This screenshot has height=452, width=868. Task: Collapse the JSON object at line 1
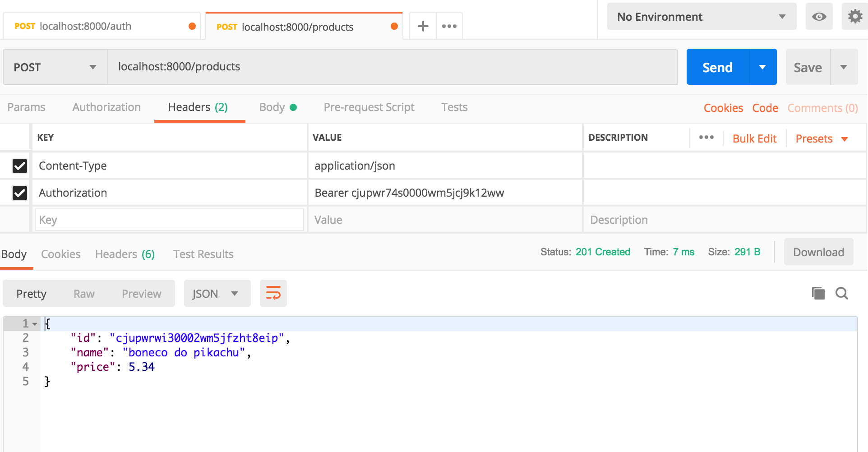tap(34, 323)
